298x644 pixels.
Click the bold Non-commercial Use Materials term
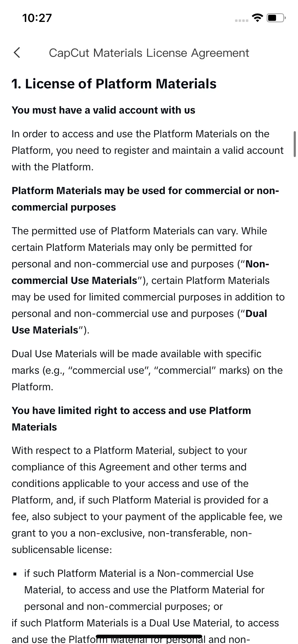(x=140, y=272)
